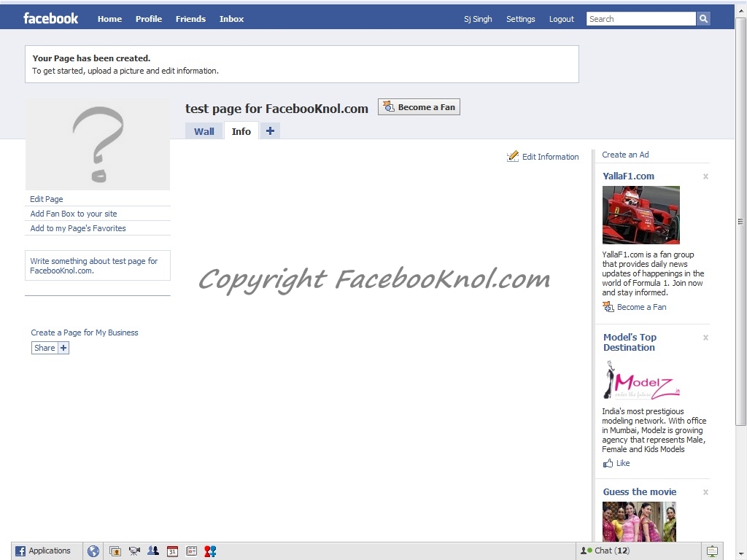Open Friends in the top navigation
Viewport: 747px width, 560px height.
click(x=190, y=19)
